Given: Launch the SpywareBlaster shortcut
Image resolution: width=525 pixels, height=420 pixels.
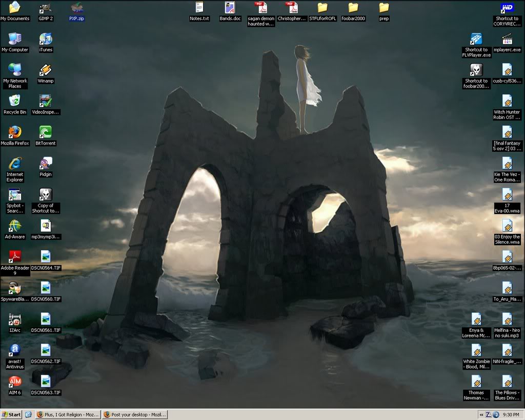Looking at the screenshot, I should [15, 288].
